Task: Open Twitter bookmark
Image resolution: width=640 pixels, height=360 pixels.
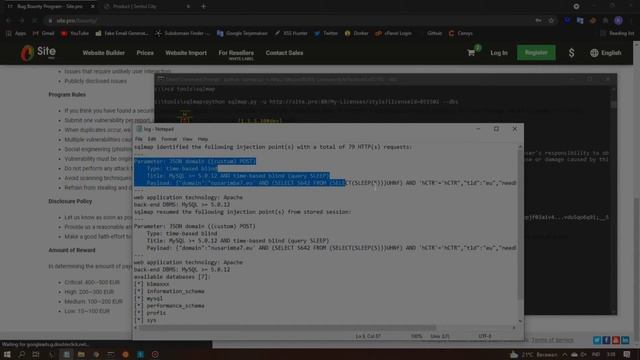Action: [326, 33]
